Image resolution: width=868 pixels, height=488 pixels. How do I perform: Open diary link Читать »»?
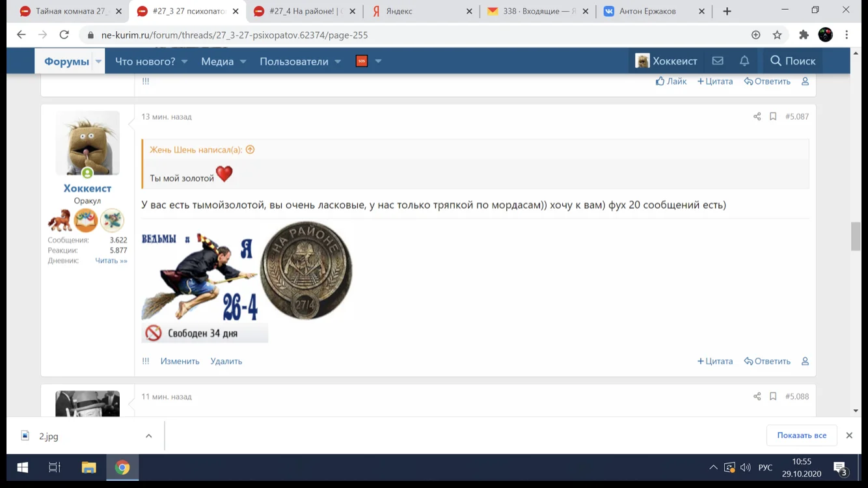111,261
